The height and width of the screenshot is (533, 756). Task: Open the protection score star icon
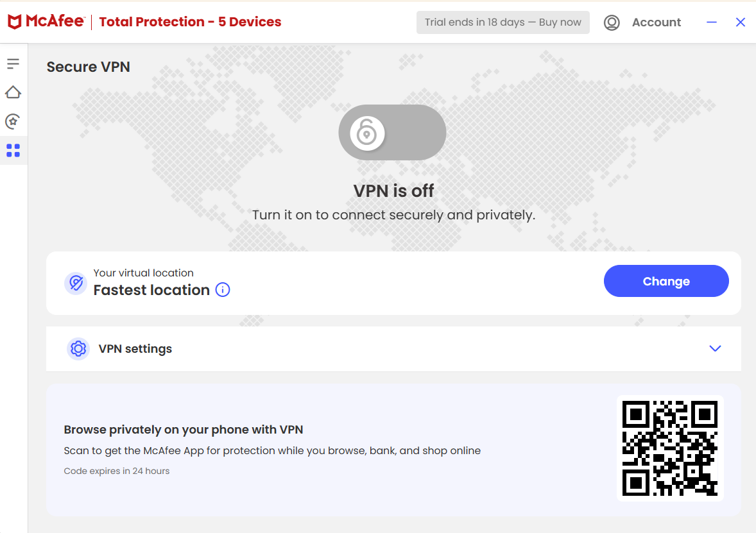(13, 121)
